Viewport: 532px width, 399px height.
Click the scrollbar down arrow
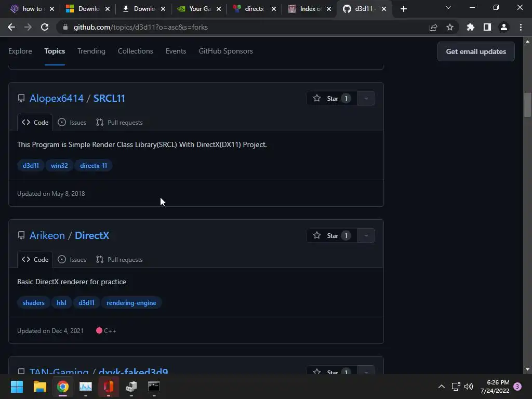[x=527, y=369]
